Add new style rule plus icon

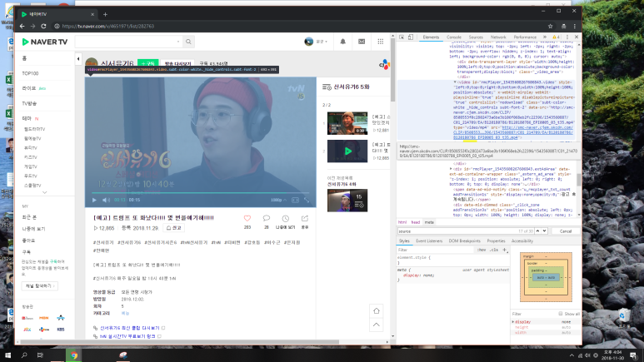click(505, 250)
